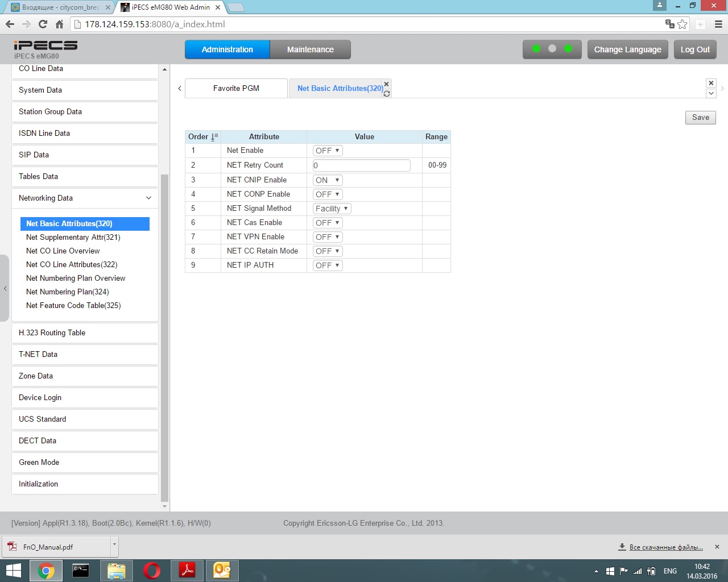Click Chrome's reload page icon
The width and height of the screenshot is (728, 582).
[43, 24]
